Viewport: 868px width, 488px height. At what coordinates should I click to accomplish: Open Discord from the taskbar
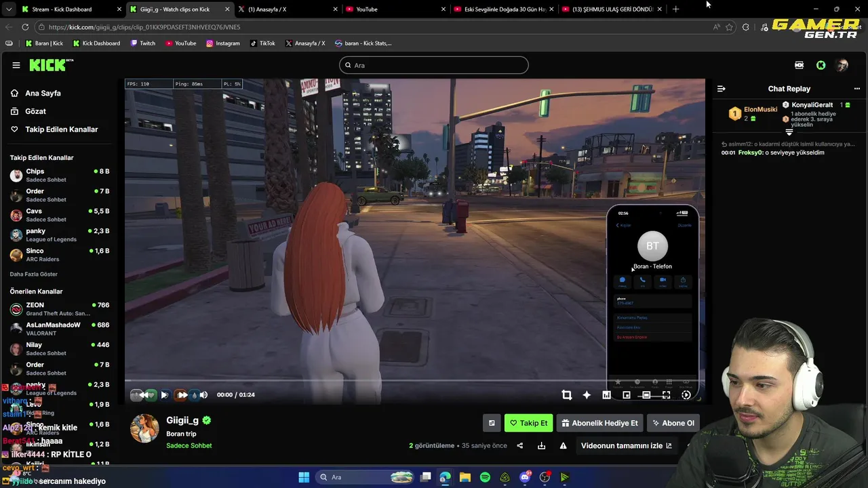click(525, 477)
